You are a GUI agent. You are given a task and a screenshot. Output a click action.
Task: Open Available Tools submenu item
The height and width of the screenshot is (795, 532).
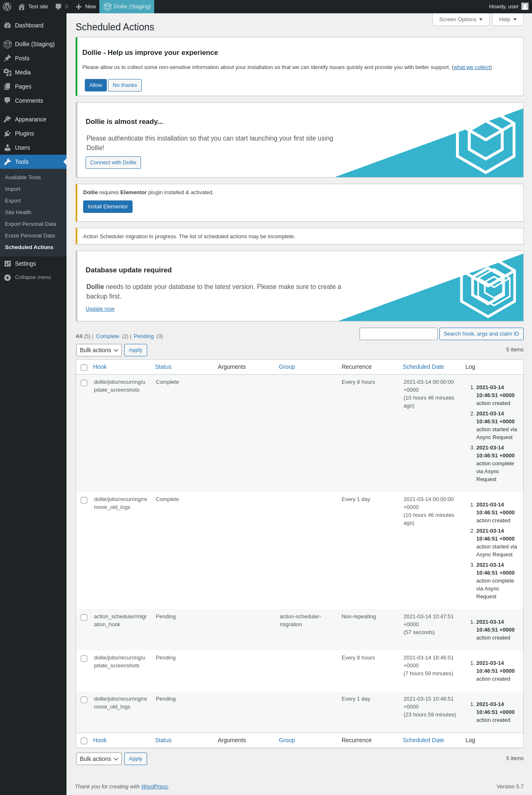pyautogui.click(x=23, y=178)
